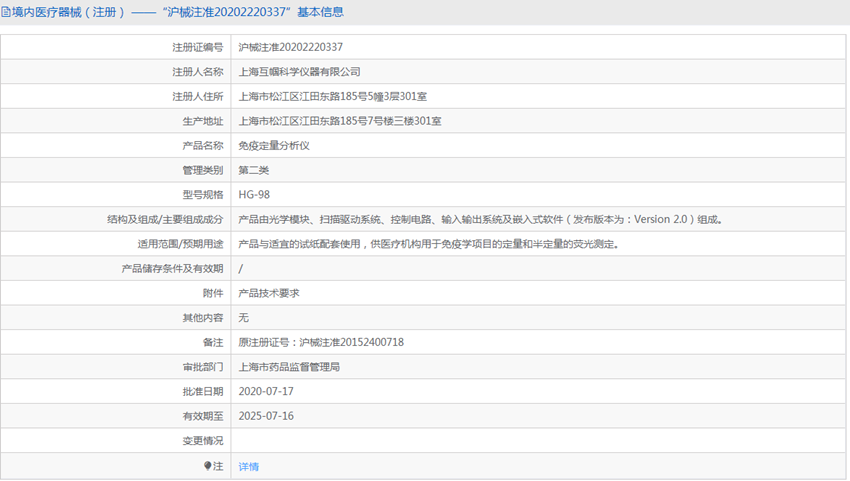Screen dimensions: 850x481
Task: Select product name 免疫定量分析仪
Action: [274, 145]
